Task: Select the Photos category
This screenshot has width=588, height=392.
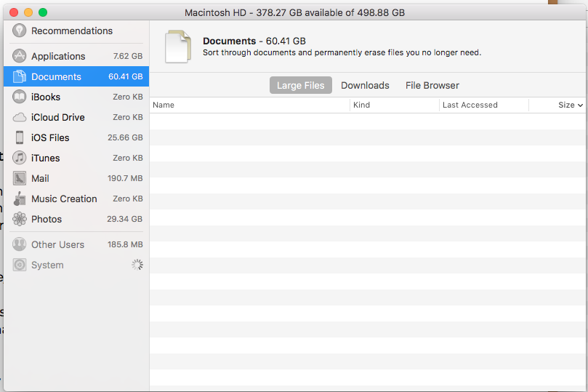Action: 46,219
